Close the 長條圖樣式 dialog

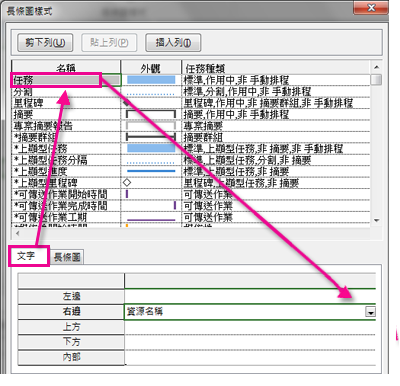click(371, 8)
